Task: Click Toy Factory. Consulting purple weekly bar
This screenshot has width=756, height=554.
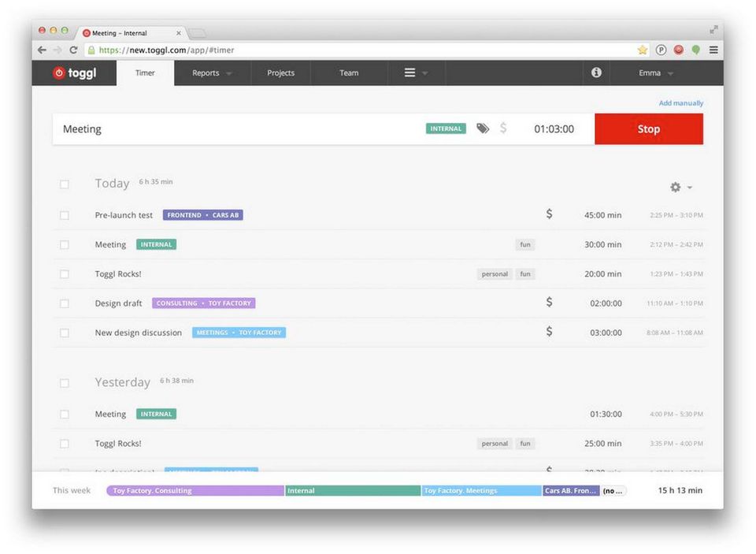Action: click(195, 490)
